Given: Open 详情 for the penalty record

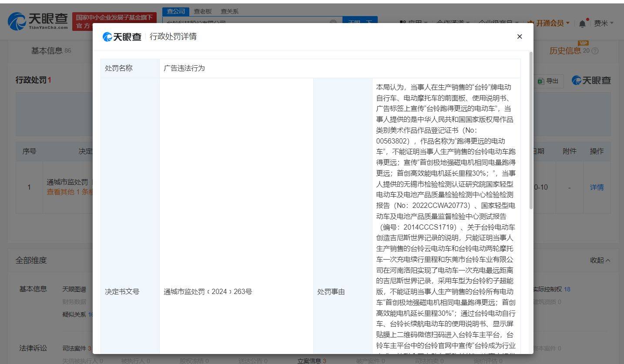Looking at the screenshot, I should [x=596, y=187].
